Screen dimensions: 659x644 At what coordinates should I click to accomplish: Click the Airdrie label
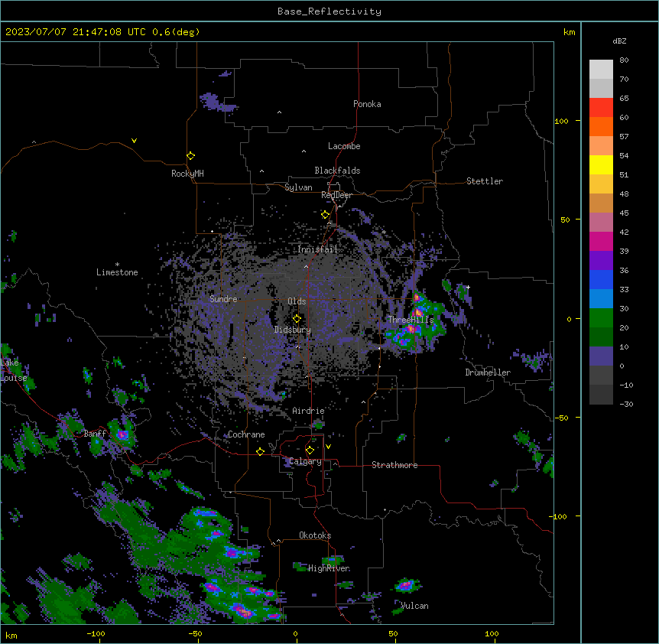click(308, 411)
